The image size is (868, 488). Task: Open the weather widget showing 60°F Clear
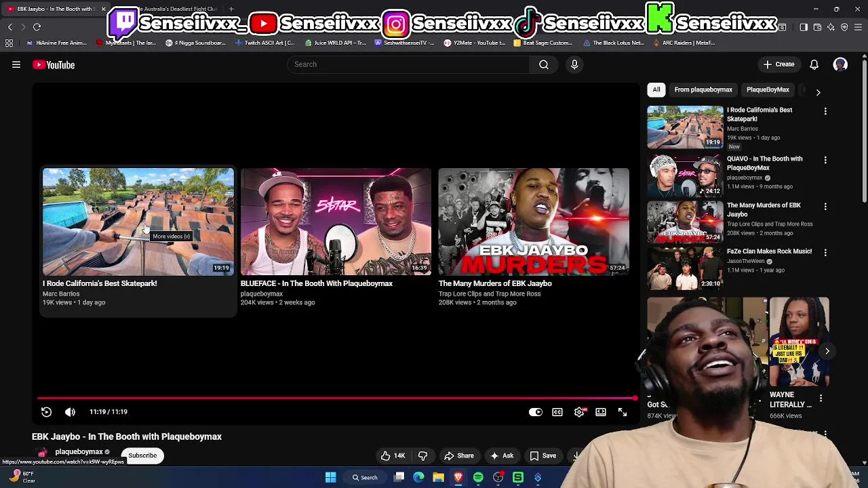pos(22,477)
